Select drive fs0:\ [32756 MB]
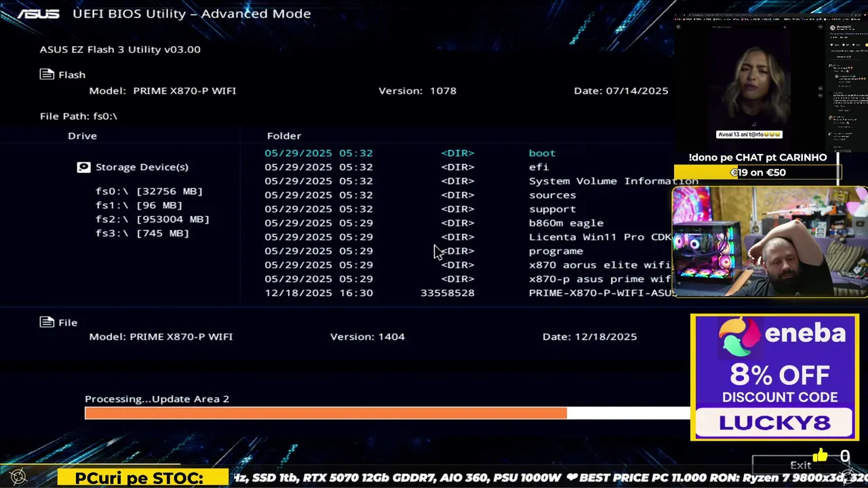 [149, 191]
